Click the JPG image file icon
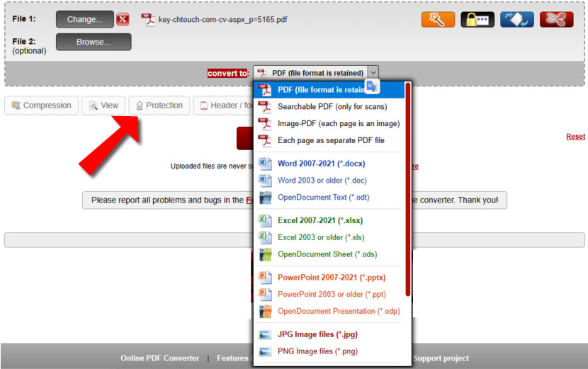The width and height of the screenshot is (588, 369). click(265, 335)
